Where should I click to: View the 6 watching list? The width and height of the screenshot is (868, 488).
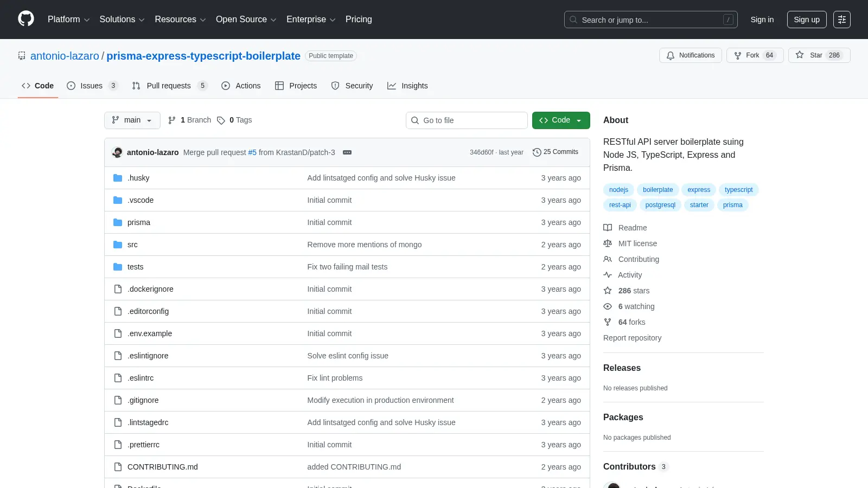(629, 306)
